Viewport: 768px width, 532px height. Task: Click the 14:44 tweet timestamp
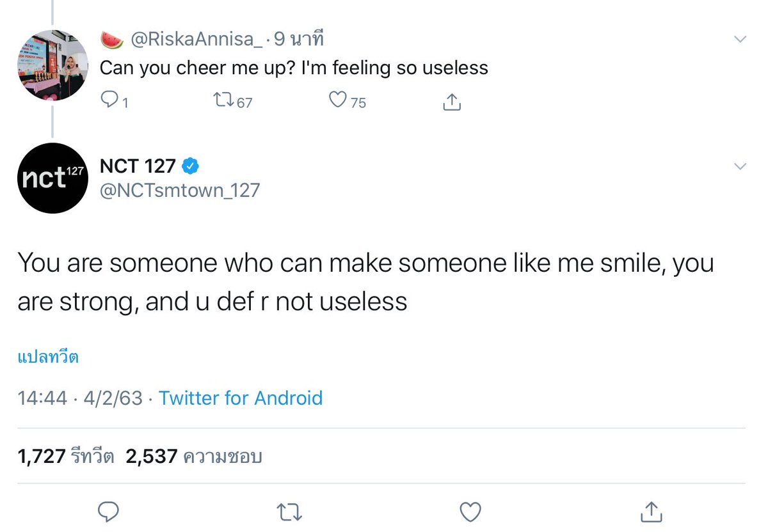(42, 398)
